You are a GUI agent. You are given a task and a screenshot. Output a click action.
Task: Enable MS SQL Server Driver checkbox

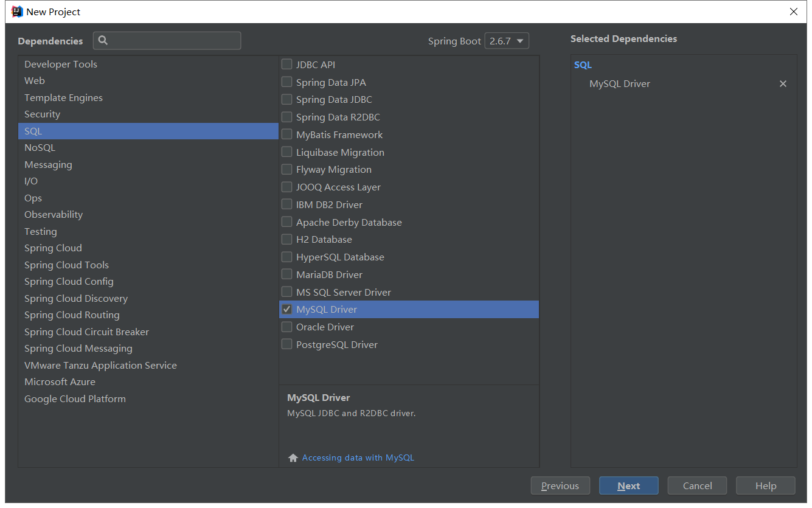click(286, 291)
